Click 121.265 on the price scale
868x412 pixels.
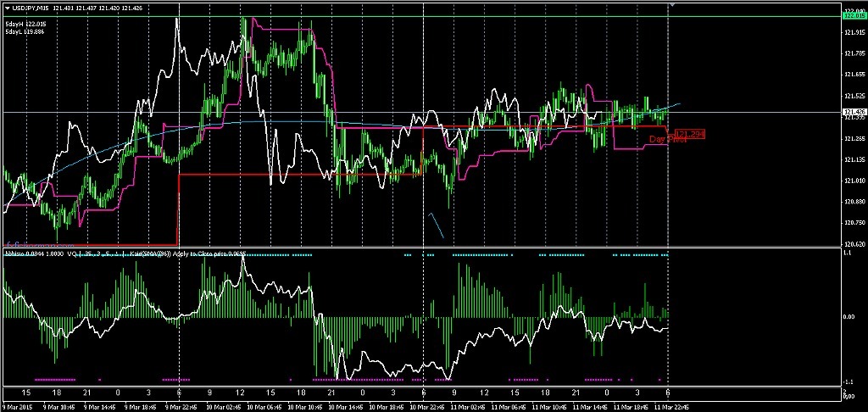[x=854, y=138]
